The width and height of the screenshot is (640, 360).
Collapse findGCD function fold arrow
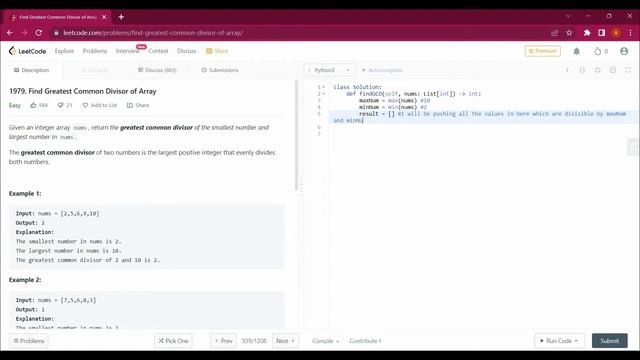[324, 94]
